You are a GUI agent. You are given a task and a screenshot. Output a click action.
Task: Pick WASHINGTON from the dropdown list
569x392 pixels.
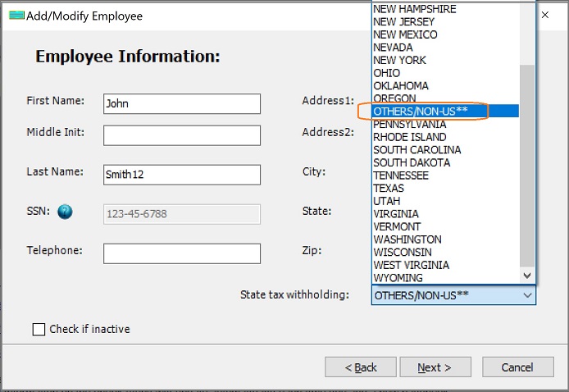pos(407,239)
